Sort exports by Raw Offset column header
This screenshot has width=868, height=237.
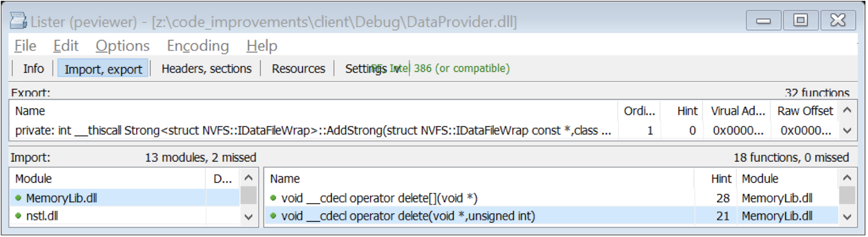pos(805,111)
